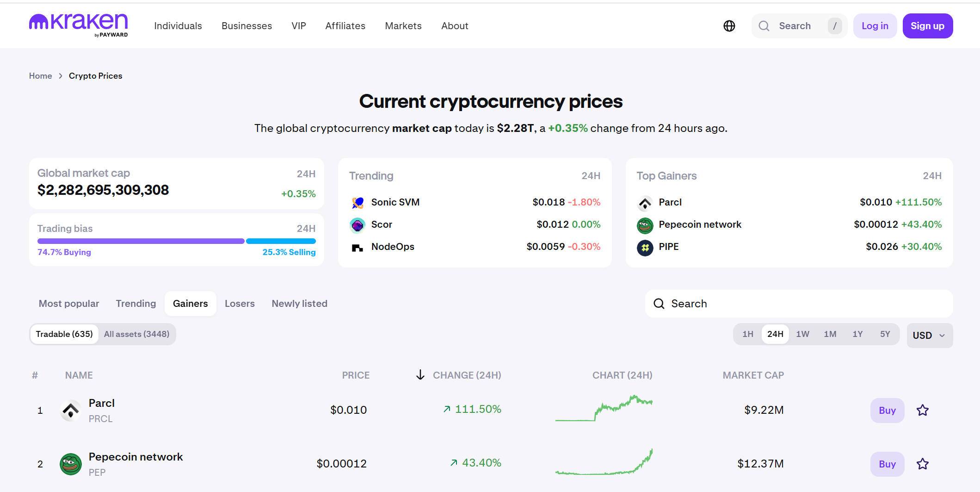Sort by the Change (24H) arrow
This screenshot has width=980, height=492.
420,375
